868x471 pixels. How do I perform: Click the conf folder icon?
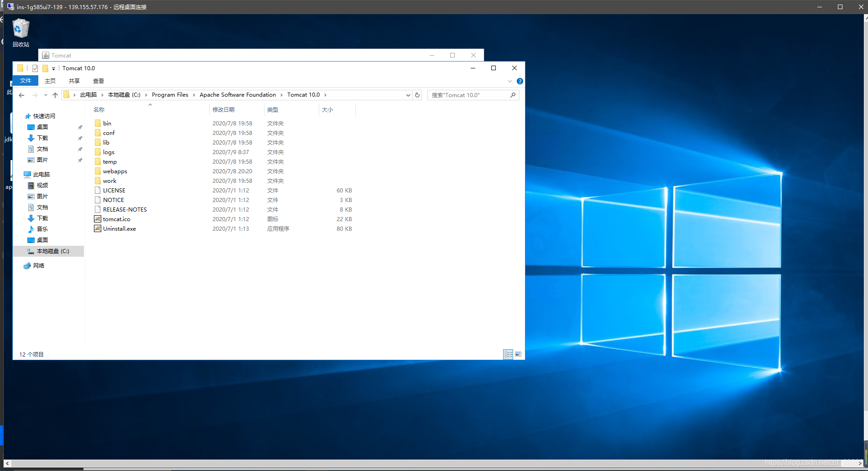(98, 133)
